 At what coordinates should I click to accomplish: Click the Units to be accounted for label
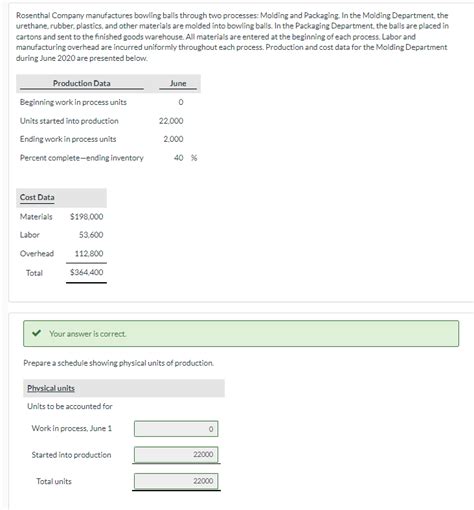coord(70,406)
